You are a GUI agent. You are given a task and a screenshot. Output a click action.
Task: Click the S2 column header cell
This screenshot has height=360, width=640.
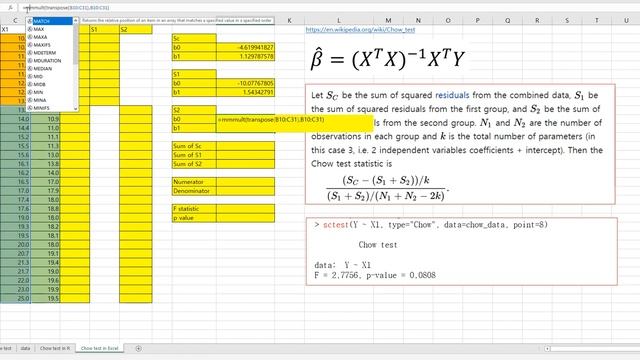[x=136, y=29]
